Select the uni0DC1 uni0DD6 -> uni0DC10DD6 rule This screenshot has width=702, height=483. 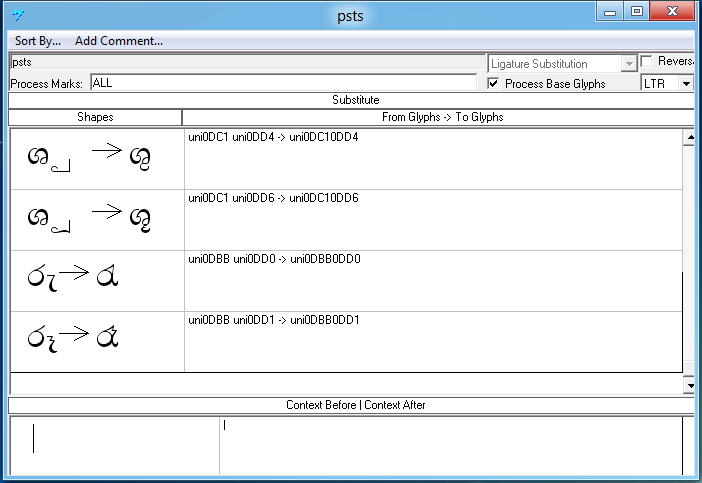point(433,220)
